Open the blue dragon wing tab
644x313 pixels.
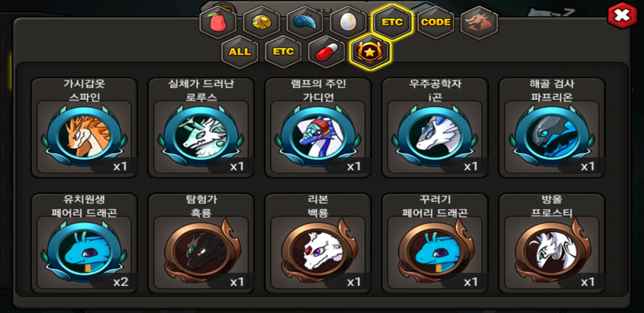coord(305,22)
